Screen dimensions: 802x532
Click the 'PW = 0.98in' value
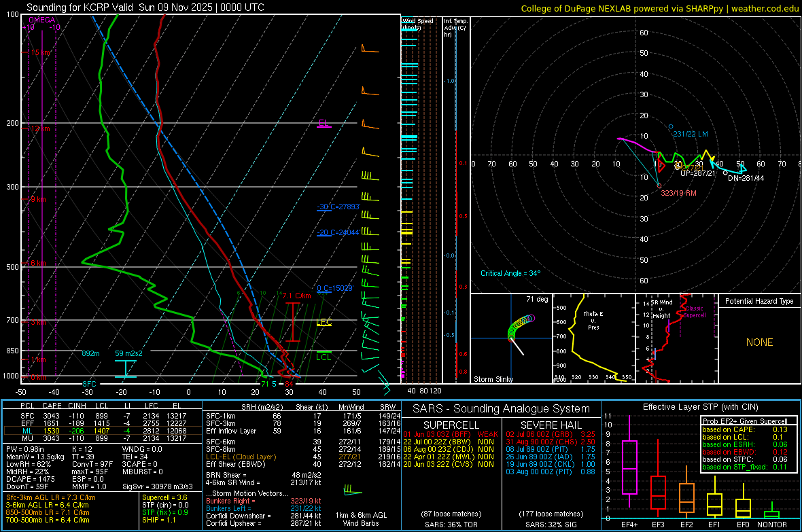[25, 449]
